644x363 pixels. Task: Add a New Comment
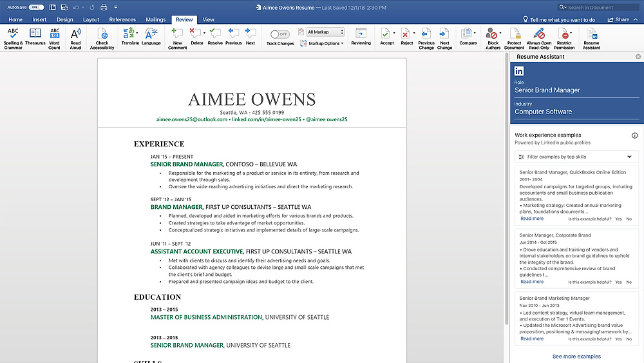178,39
